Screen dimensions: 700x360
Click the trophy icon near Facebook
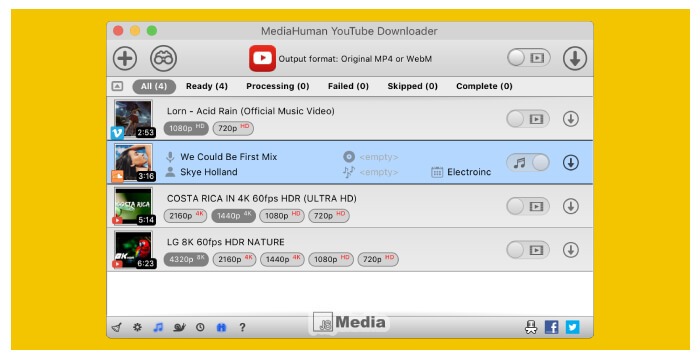tap(531, 327)
